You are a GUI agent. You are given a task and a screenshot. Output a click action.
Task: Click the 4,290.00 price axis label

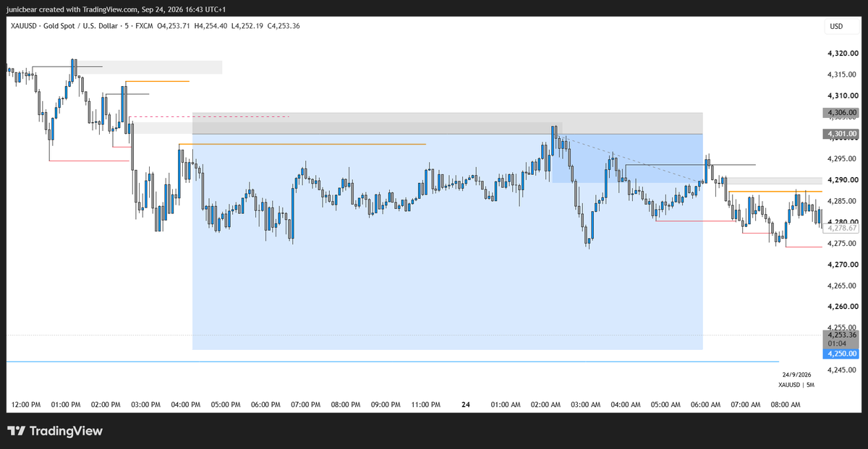point(842,180)
